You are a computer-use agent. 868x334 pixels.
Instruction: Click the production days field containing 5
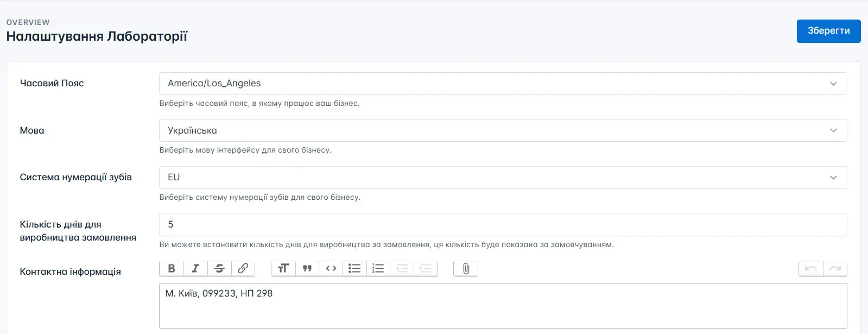(503, 225)
